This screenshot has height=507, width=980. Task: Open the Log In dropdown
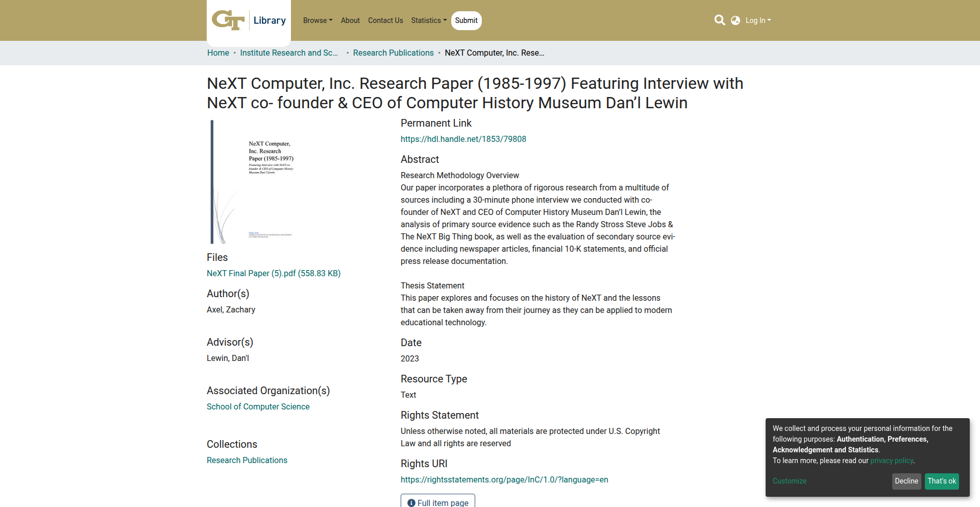758,20
